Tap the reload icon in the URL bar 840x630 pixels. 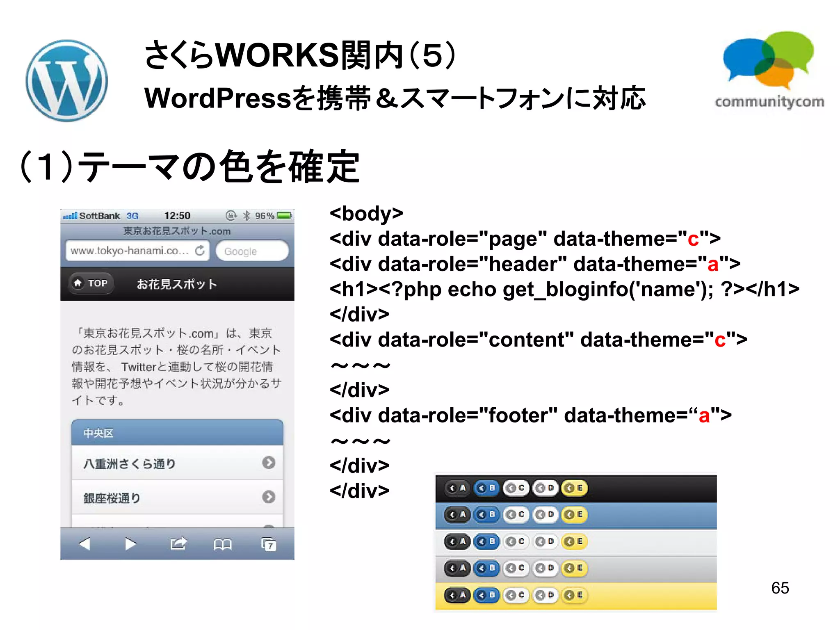pos(200,250)
